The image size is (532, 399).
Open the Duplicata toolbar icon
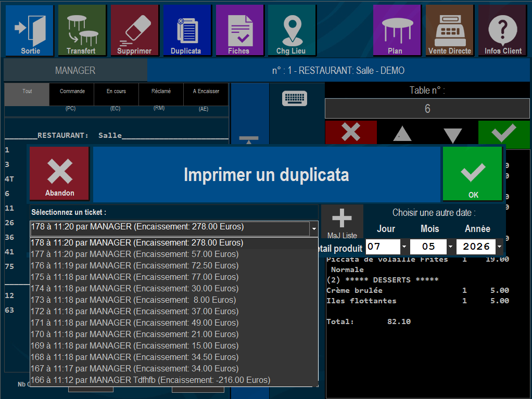[x=187, y=30]
